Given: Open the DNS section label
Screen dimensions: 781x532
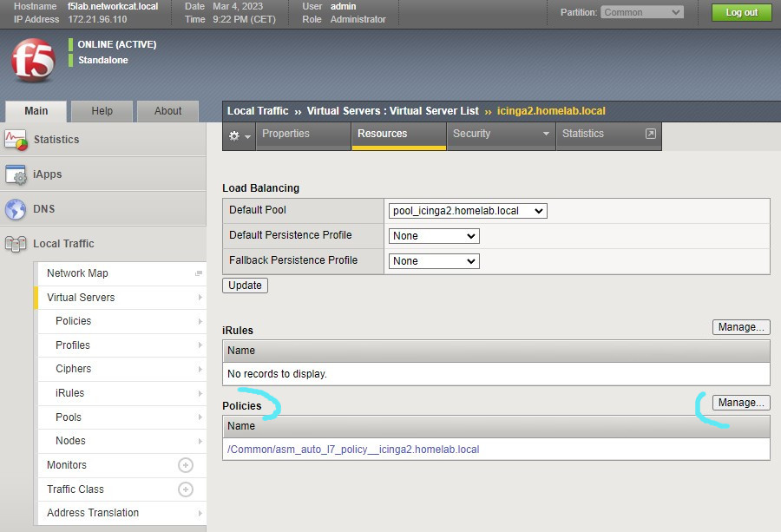Looking at the screenshot, I should [44, 209].
